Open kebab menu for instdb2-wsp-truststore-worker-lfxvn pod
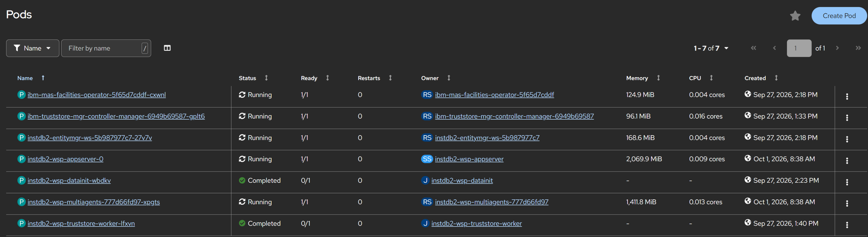The image size is (868, 237). click(x=847, y=225)
